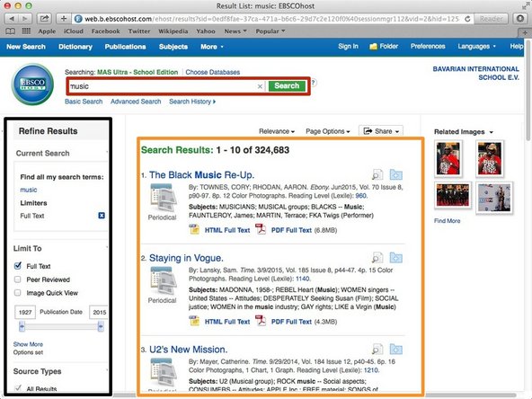Image resolution: width=532 pixels, height=399 pixels.
Task: Open search help question mark icon
Action: [x=314, y=83]
